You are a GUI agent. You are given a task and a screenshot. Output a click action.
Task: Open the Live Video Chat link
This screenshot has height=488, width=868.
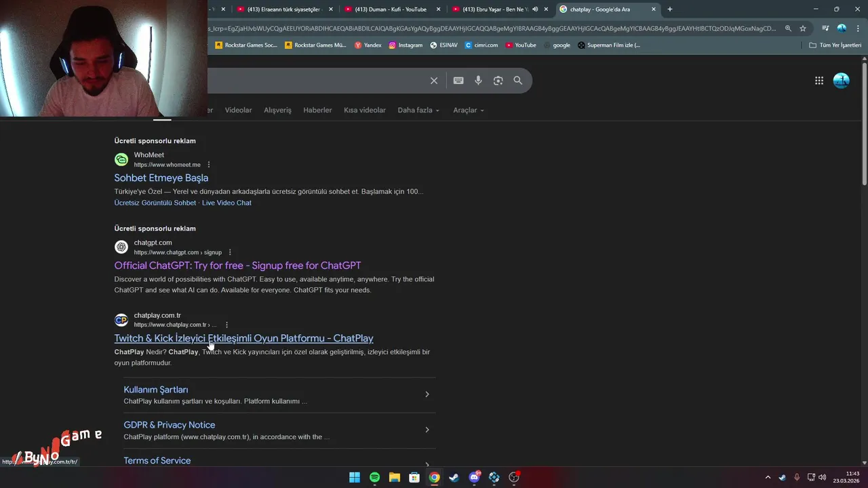[x=226, y=203]
